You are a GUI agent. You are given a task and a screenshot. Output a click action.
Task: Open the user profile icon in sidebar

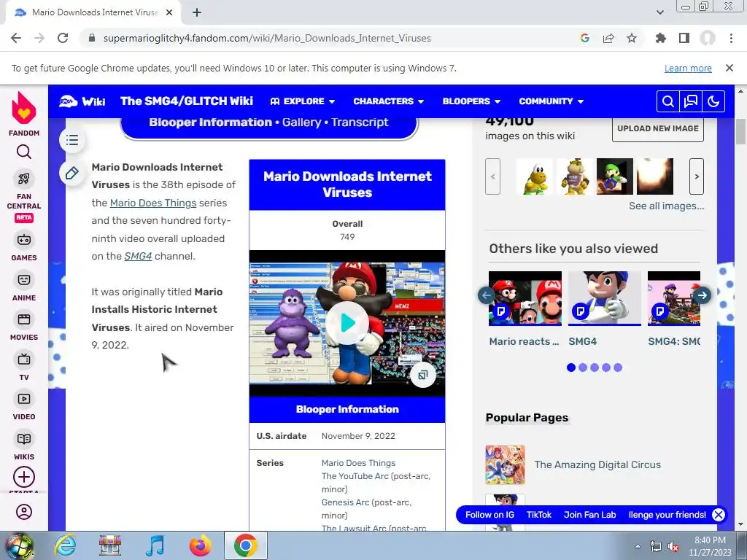click(x=24, y=512)
